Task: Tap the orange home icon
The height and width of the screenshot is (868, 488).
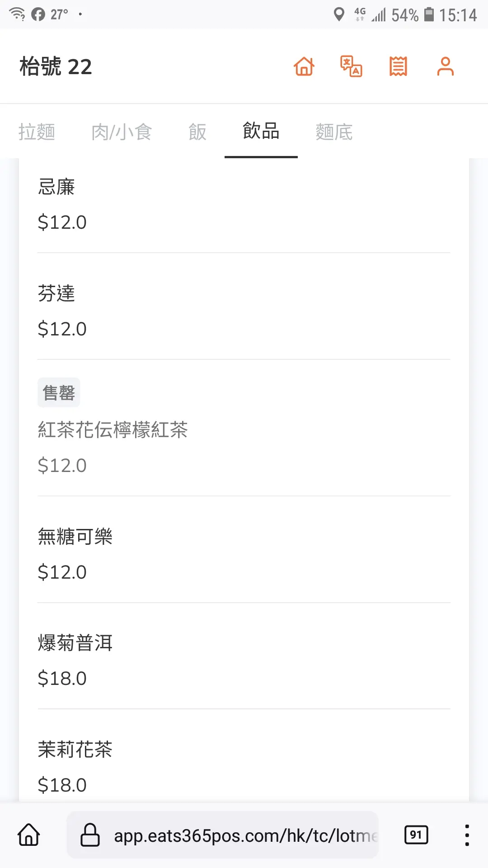Action: [x=304, y=66]
